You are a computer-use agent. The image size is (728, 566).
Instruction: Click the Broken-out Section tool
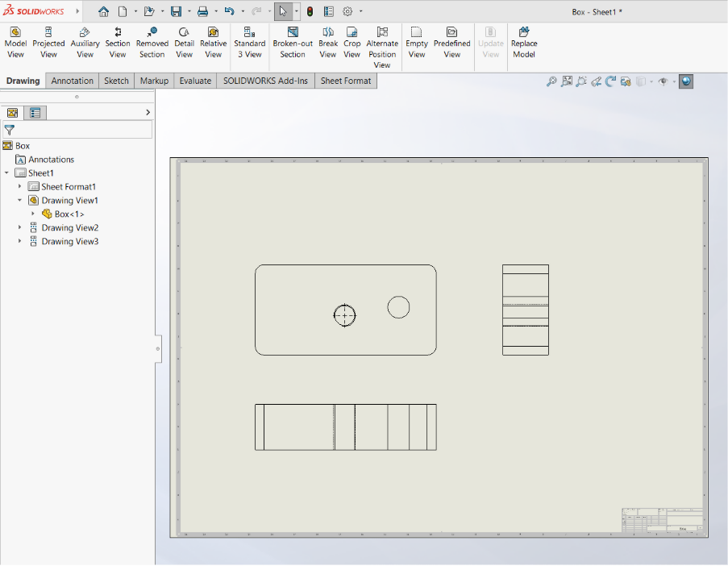click(x=293, y=43)
